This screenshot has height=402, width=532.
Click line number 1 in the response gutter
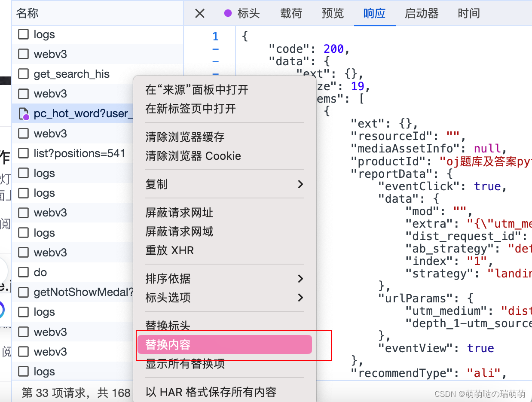point(215,37)
